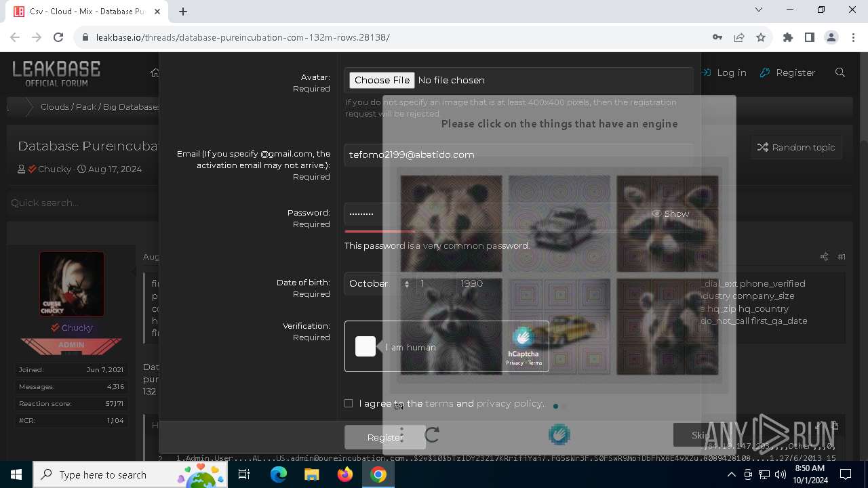
Task: Refresh the hCaptcha challenge
Action: click(x=432, y=434)
